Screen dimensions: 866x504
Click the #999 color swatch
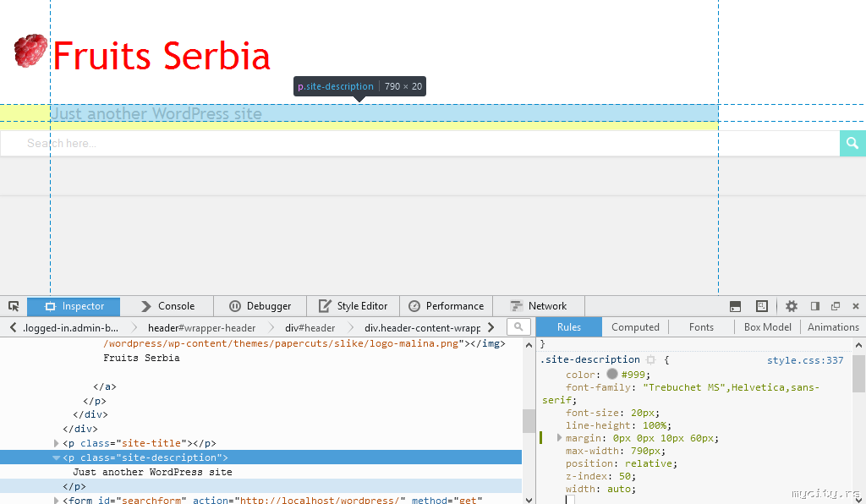[x=611, y=374]
